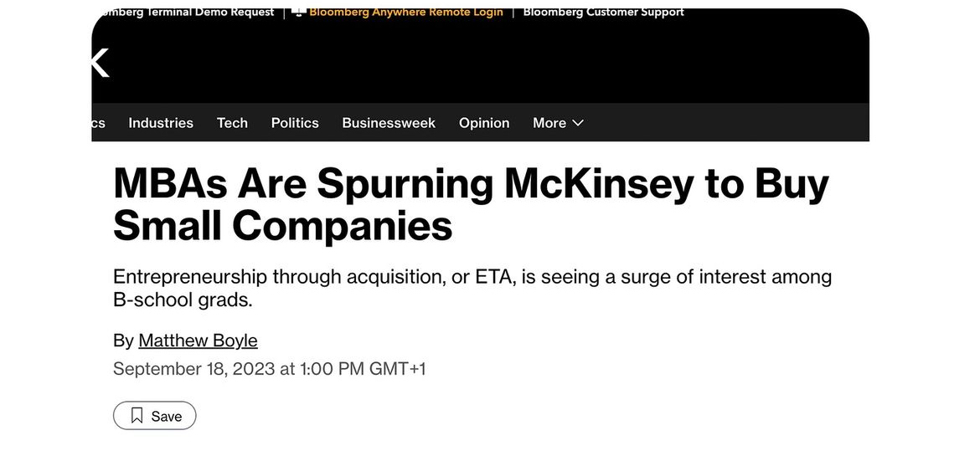This screenshot has width=980, height=451.
Task: Open the Tech section
Action: 232,123
